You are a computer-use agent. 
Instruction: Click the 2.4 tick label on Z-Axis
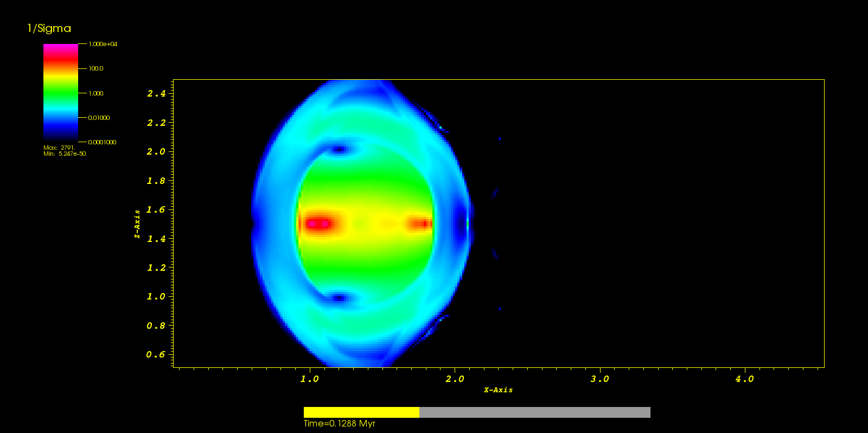coord(156,93)
